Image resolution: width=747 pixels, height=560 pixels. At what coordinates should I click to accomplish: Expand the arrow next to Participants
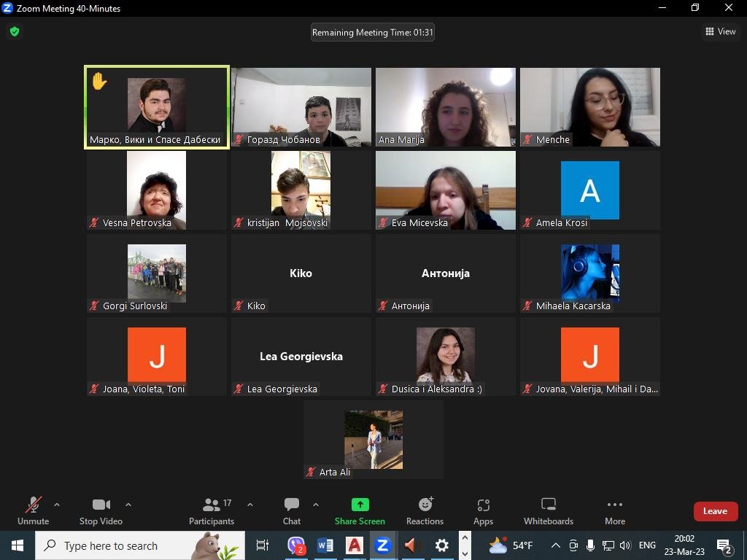[x=250, y=505]
